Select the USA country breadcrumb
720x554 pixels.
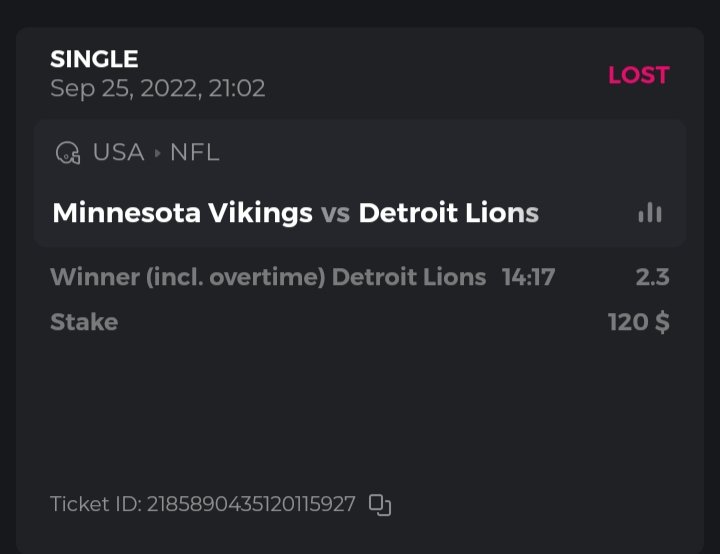118,153
